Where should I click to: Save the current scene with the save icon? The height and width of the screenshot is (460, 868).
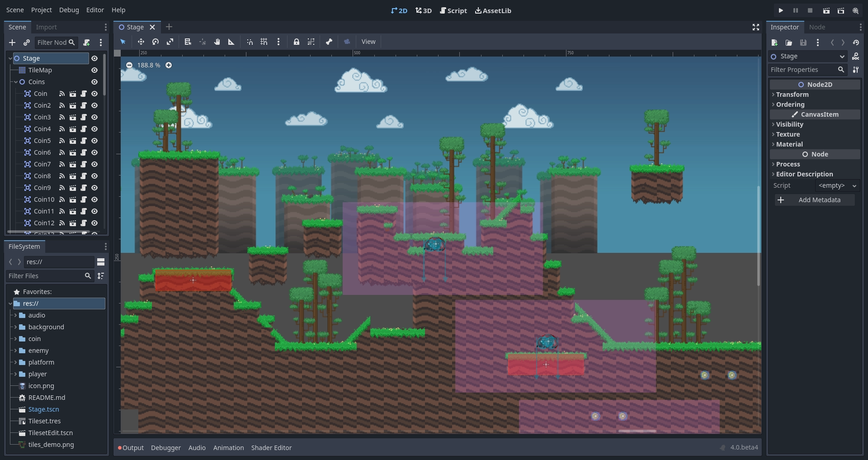click(x=804, y=43)
